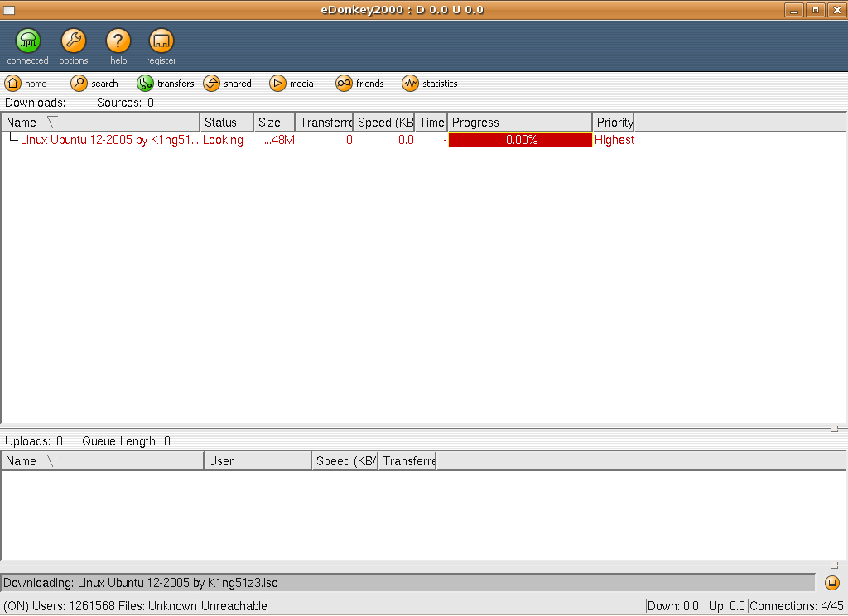This screenshot has height=616, width=848.
Task: Switch to the shared label
Action: 238,84
